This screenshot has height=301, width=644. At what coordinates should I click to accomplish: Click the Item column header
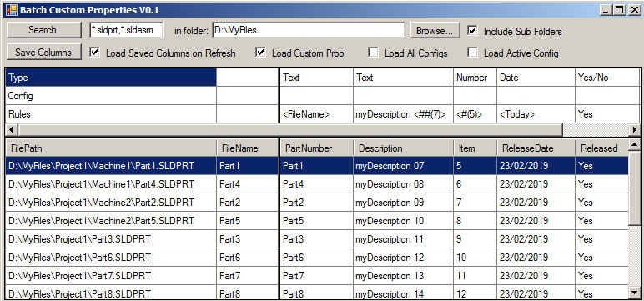[x=475, y=148]
